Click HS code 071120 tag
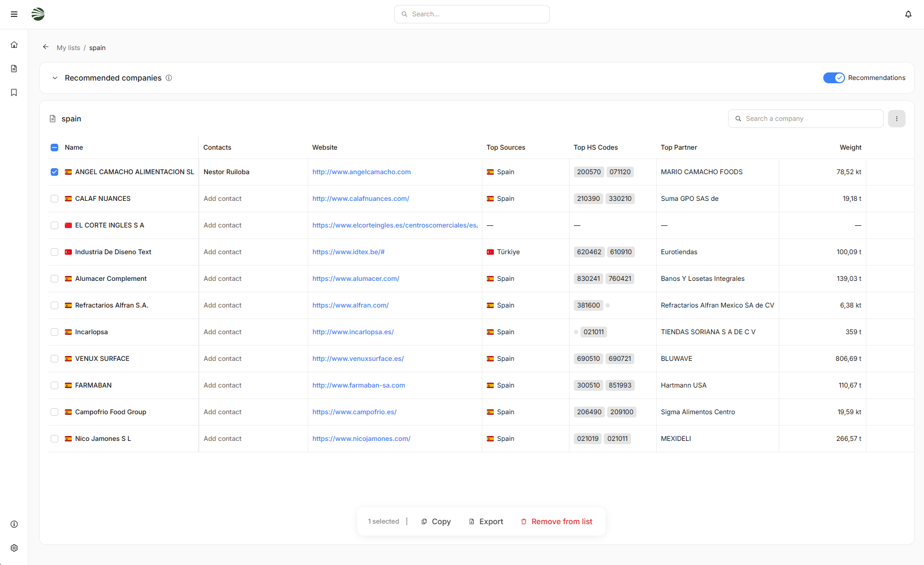This screenshot has width=924, height=565. [x=620, y=172]
